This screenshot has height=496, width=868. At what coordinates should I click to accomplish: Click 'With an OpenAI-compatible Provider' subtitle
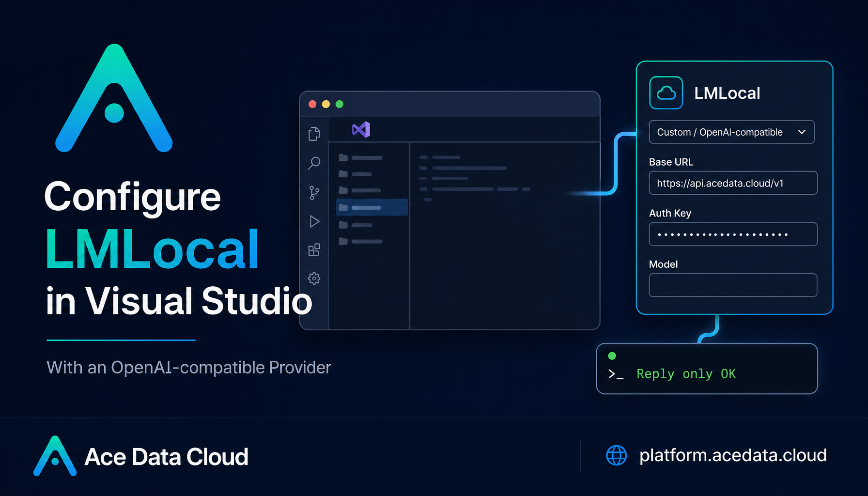(189, 368)
